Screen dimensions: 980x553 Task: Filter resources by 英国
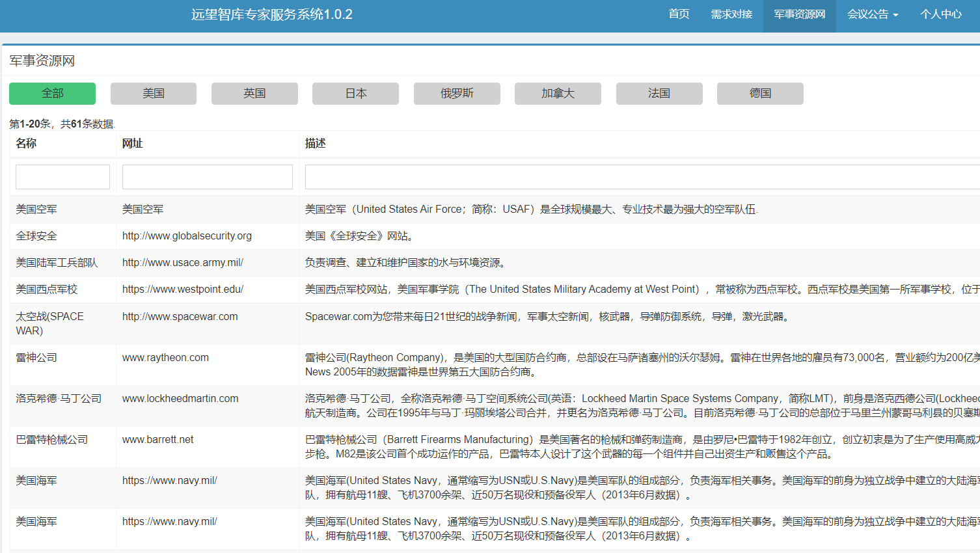[x=254, y=94]
